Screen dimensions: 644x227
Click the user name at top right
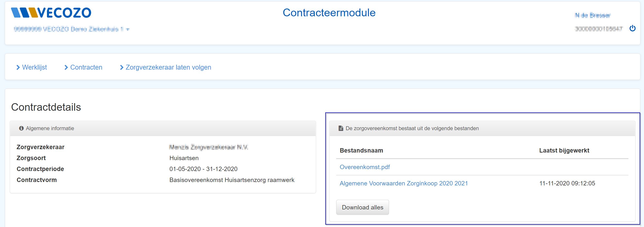point(592,16)
